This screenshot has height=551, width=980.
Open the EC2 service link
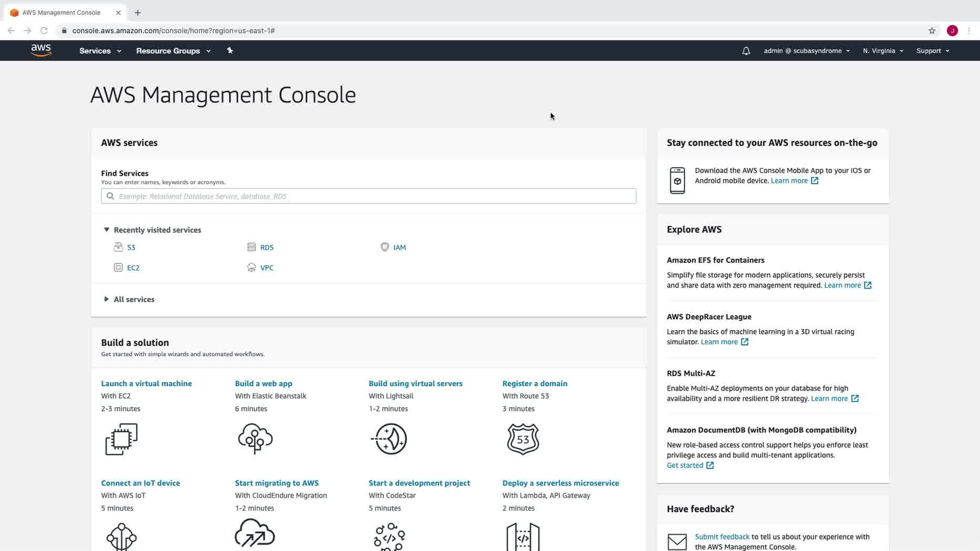coord(133,268)
